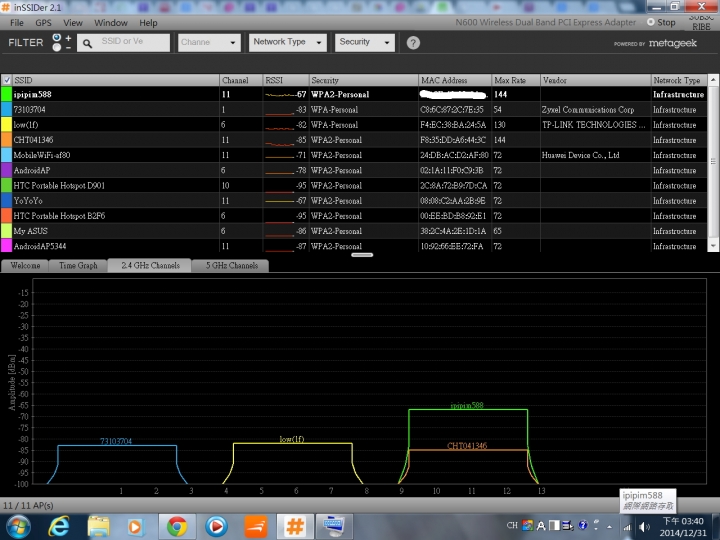Launch Internet Explorer from taskbar

(59, 527)
